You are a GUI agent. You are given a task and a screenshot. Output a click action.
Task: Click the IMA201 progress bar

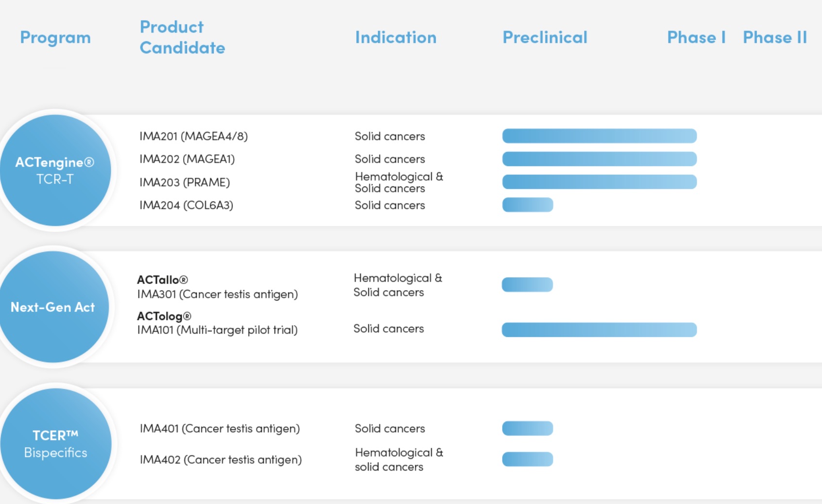coord(599,136)
